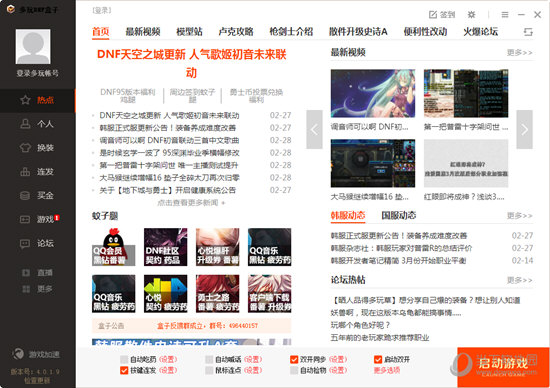
Task: Open the 直播 live stream sidebar item
Action: tap(38, 273)
